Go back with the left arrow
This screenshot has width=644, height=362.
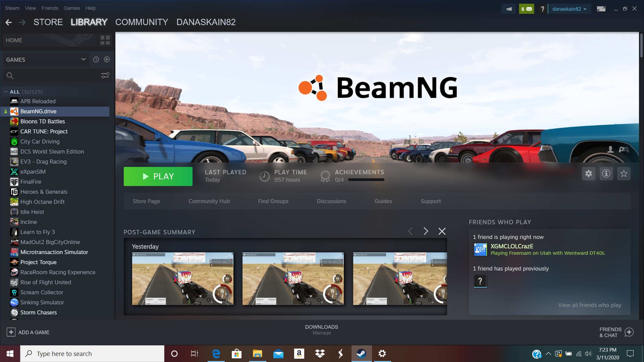(x=9, y=22)
